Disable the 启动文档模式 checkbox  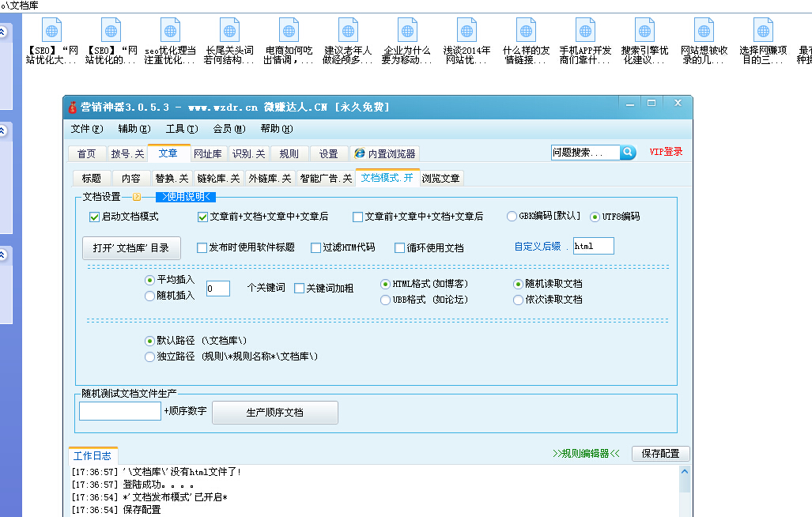point(95,217)
